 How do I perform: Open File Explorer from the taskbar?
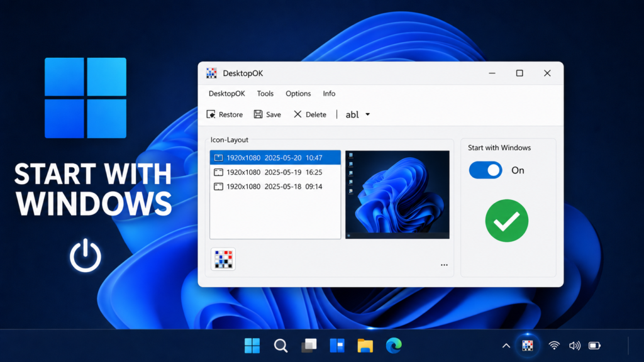point(365,346)
